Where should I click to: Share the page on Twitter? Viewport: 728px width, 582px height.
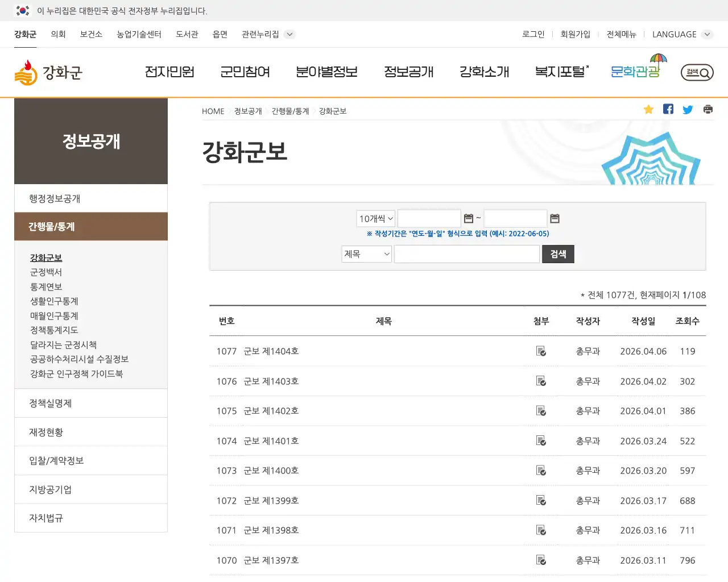point(688,109)
